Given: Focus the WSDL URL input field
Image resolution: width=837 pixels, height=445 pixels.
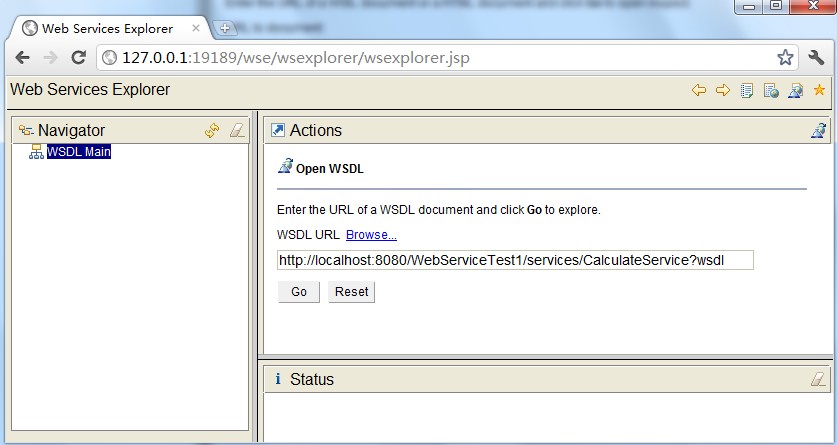Looking at the screenshot, I should tap(515, 260).
